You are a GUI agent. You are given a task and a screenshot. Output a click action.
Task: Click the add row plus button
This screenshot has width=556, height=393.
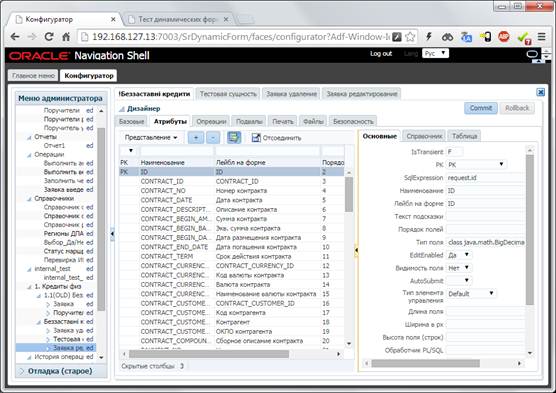tap(196, 138)
